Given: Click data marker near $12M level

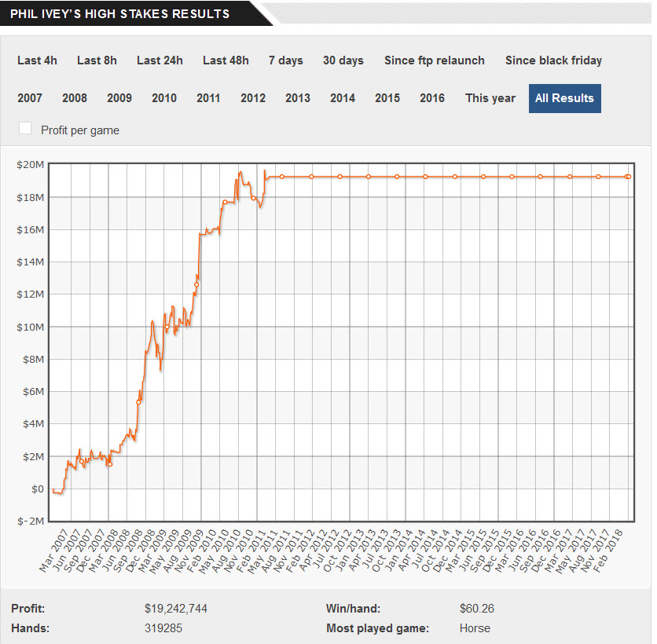Looking at the screenshot, I should [196, 285].
